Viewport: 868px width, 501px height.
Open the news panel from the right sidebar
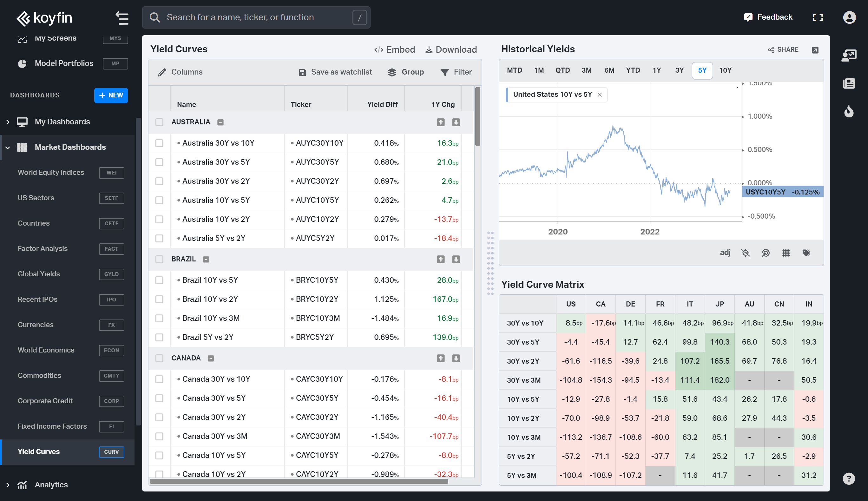pos(849,83)
